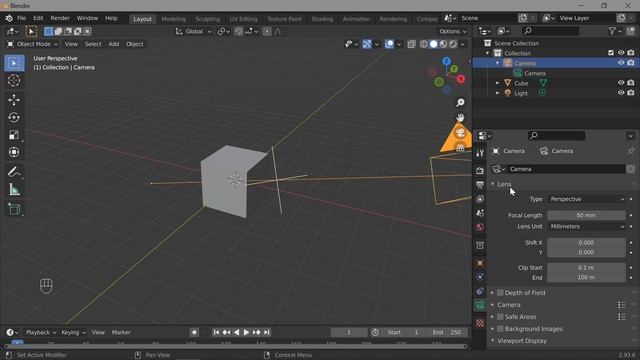The width and height of the screenshot is (640, 360).
Task: Click the current frame number field
Action: coord(349,333)
